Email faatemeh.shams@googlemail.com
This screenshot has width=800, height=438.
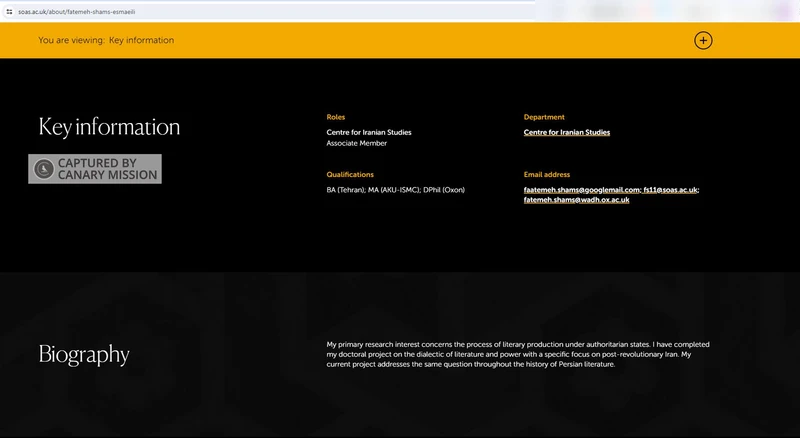click(582, 190)
